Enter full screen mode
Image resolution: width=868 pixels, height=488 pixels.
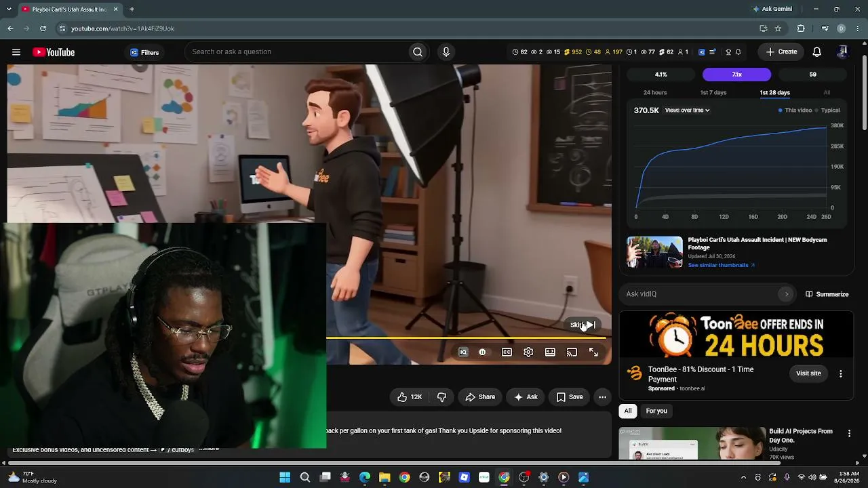pos(593,352)
